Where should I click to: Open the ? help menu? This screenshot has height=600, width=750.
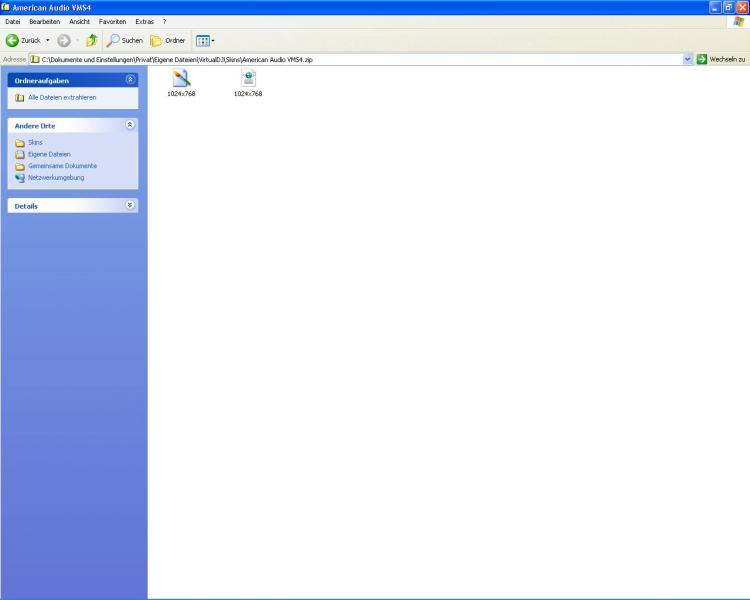(x=165, y=22)
